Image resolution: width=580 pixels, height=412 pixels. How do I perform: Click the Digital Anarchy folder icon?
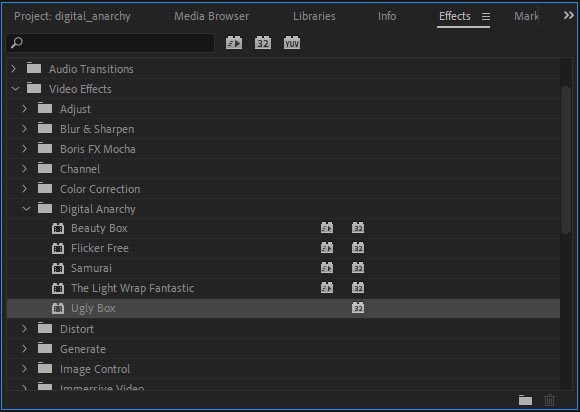[45, 208]
